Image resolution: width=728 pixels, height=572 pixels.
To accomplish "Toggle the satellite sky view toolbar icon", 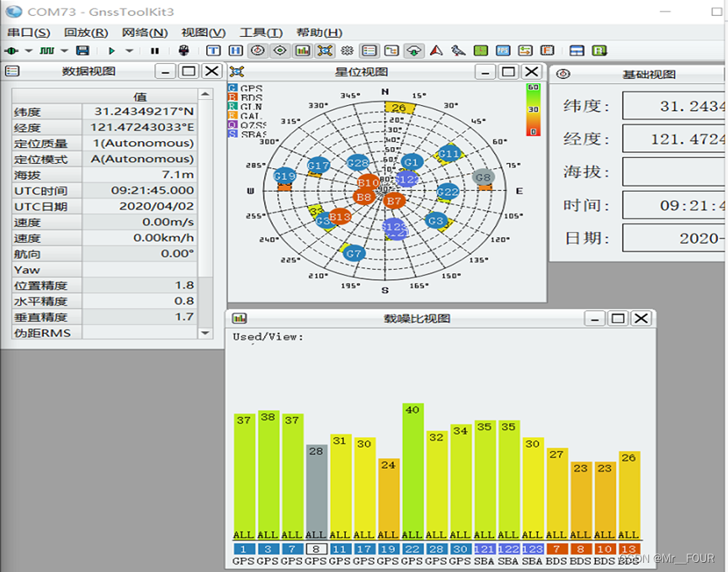I will click(325, 50).
